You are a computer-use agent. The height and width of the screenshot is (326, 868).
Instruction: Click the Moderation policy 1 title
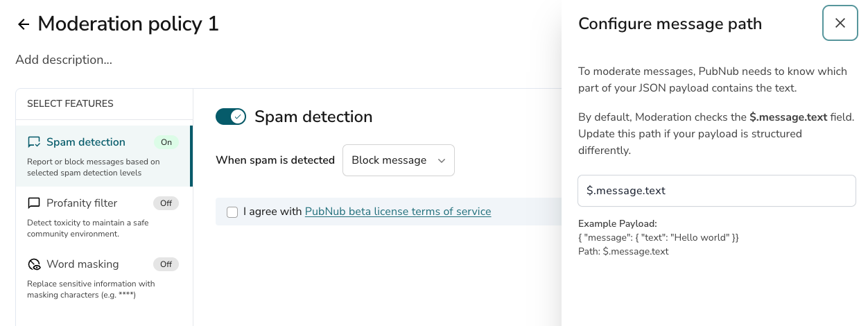pos(128,24)
